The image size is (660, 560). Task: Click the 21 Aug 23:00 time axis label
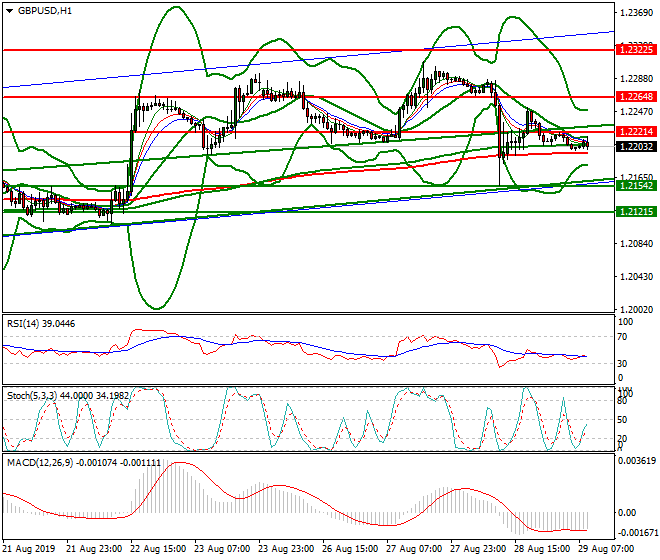pos(94,549)
